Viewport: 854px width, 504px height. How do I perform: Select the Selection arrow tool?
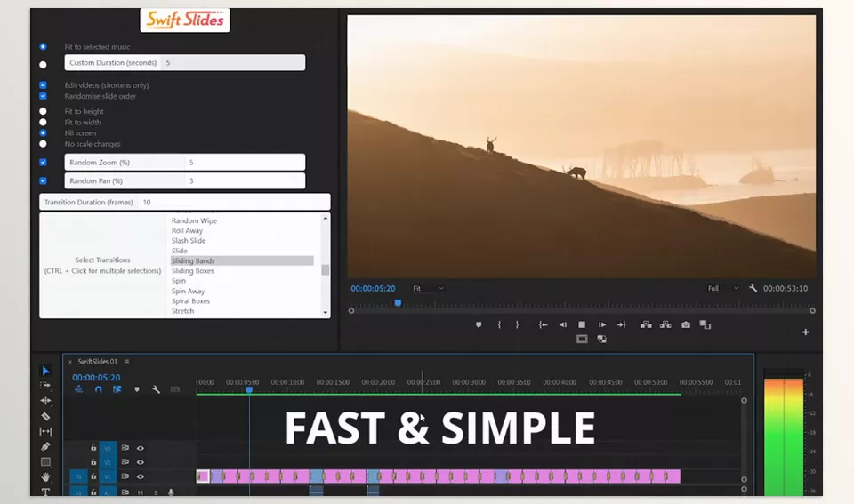(45, 371)
